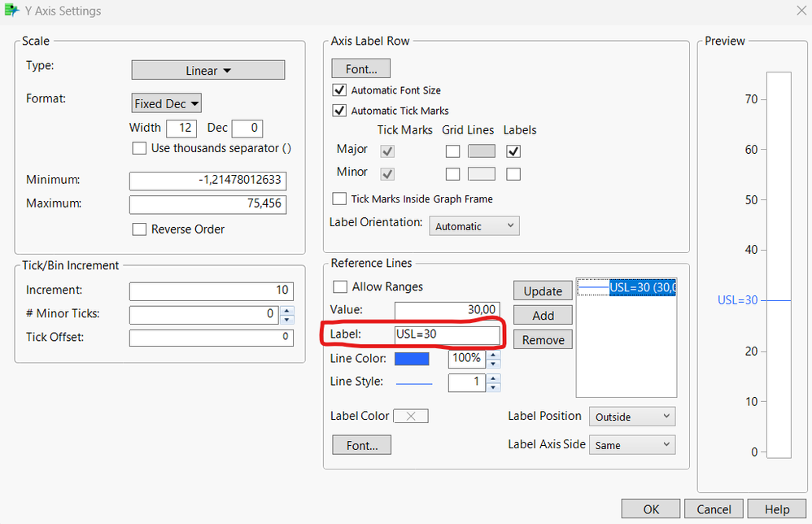
Task: Open Help for axis settings
Action: pos(777,509)
